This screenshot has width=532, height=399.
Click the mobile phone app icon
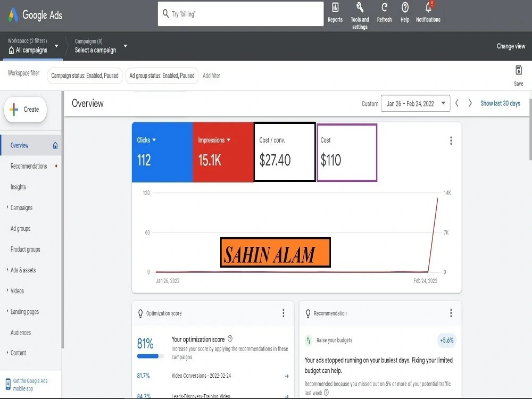pyautogui.click(x=8, y=385)
